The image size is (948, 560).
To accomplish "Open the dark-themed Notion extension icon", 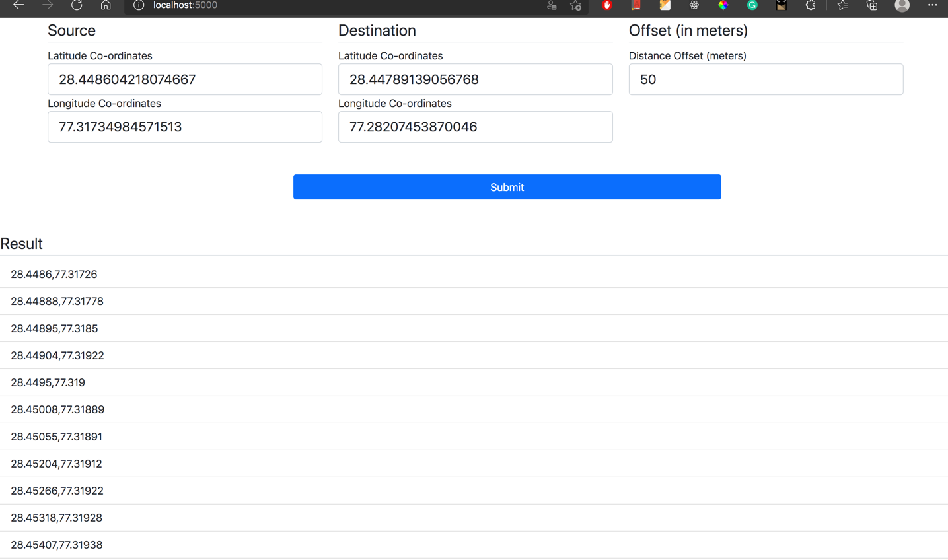I will point(781,6).
